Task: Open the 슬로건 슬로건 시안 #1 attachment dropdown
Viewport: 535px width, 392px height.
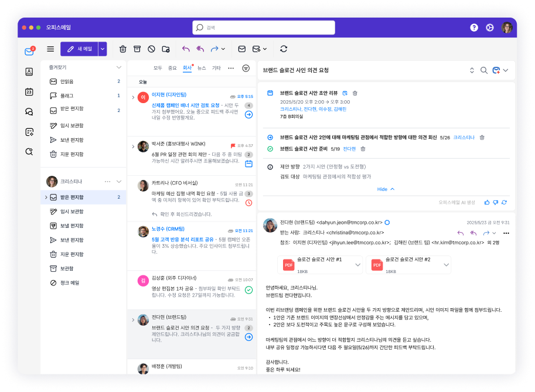Action: [x=357, y=265]
